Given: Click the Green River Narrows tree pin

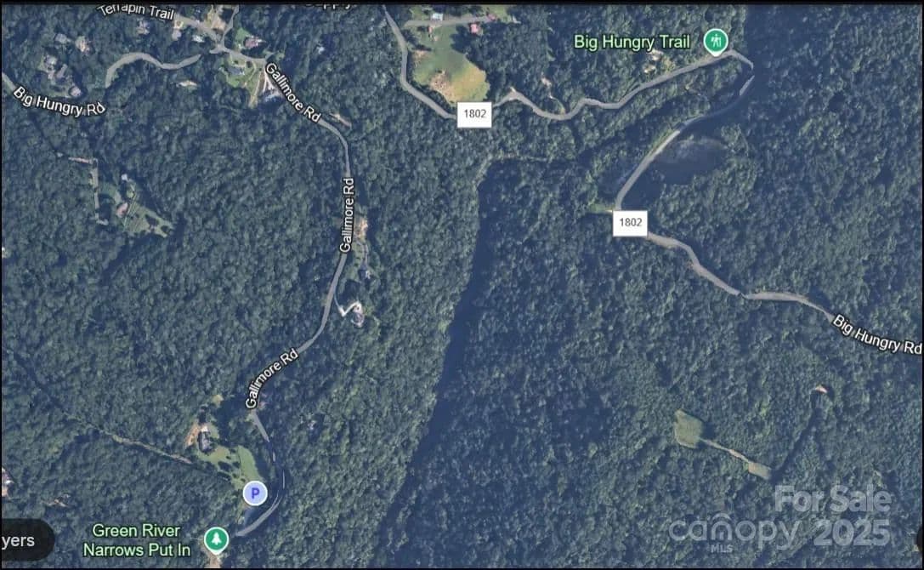Looking at the screenshot, I should [216, 540].
